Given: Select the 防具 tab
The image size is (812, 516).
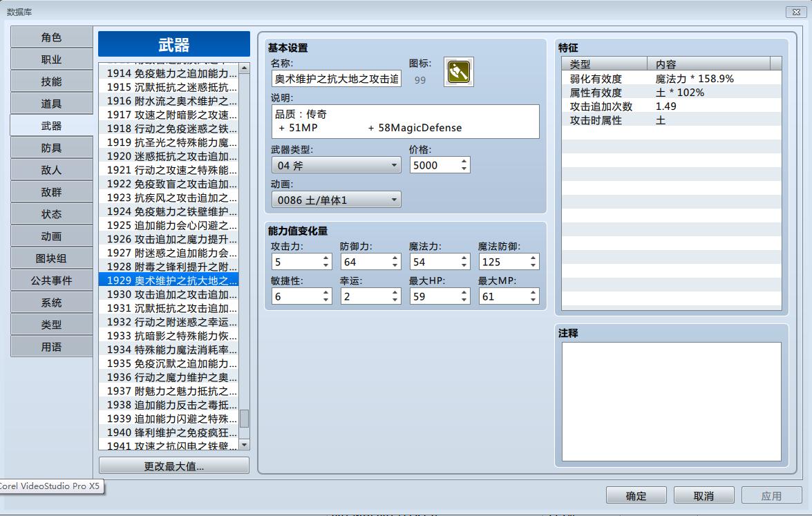Looking at the screenshot, I should coord(51,148).
